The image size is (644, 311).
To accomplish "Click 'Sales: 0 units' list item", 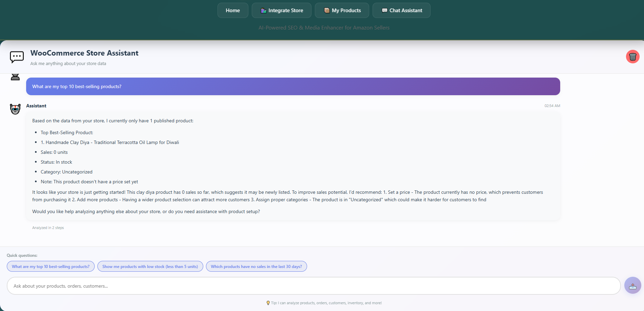I will (x=54, y=152).
